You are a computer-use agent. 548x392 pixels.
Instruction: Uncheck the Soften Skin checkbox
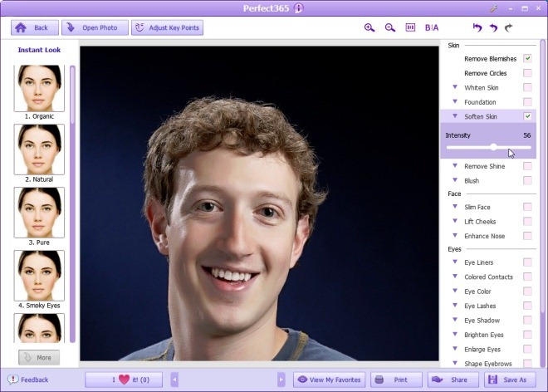[527, 116]
